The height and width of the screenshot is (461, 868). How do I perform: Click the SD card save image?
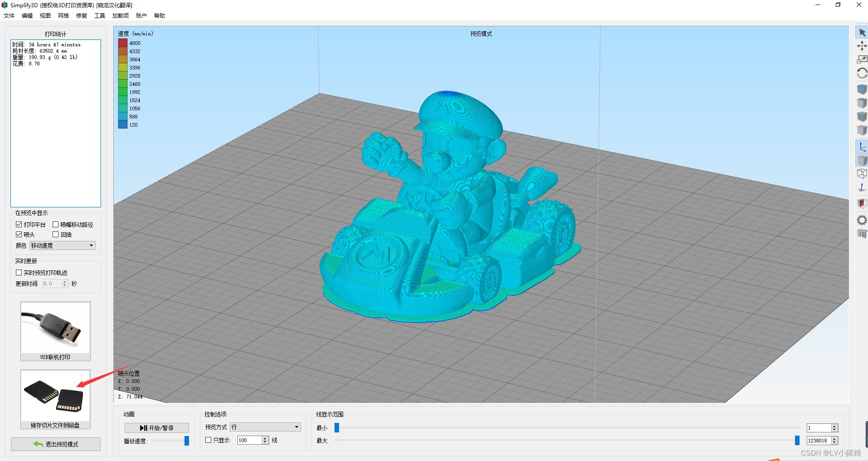coord(55,396)
